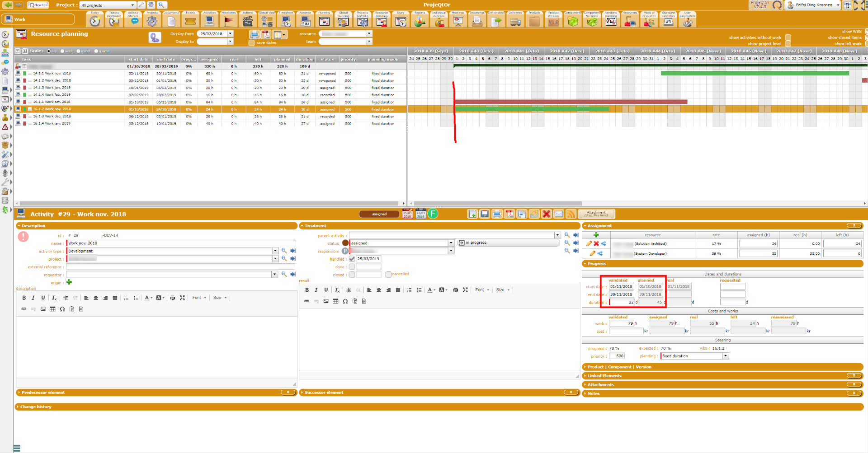Check the 'done' checkbox

click(x=352, y=267)
